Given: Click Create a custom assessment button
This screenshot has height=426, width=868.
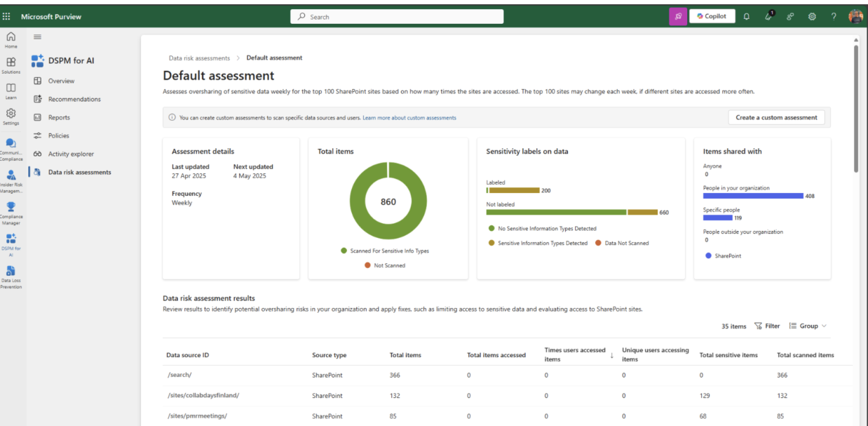Looking at the screenshot, I should click(x=776, y=117).
